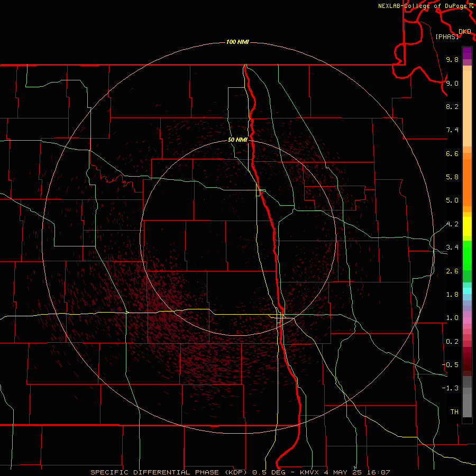The height and width of the screenshot is (476, 476).
Task: Click the 1.8 scale label
Action: coord(452,295)
